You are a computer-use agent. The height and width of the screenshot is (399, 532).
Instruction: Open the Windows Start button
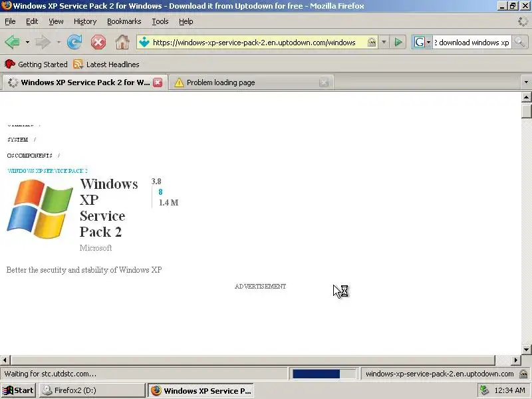(19, 390)
